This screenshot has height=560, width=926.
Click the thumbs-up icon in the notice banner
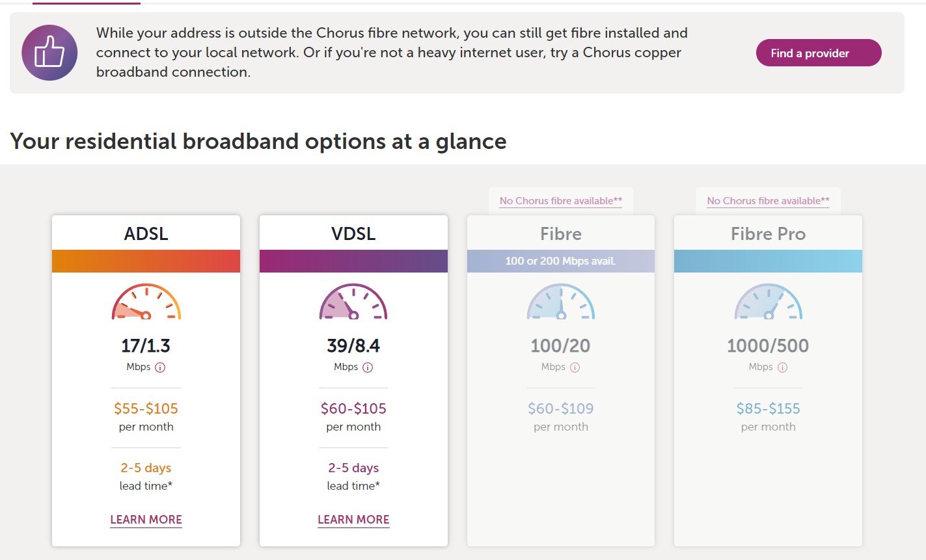click(x=49, y=53)
